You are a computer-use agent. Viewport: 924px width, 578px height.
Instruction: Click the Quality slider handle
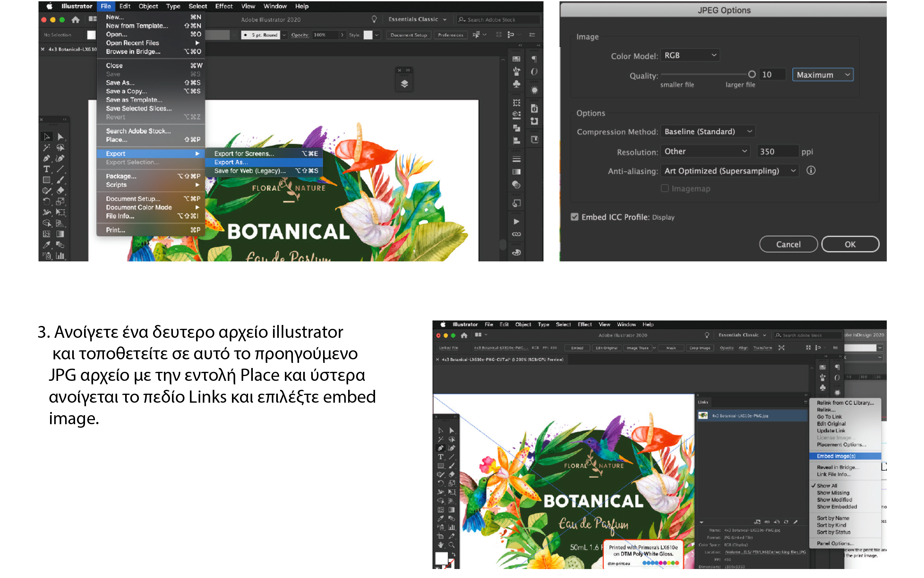tap(752, 74)
